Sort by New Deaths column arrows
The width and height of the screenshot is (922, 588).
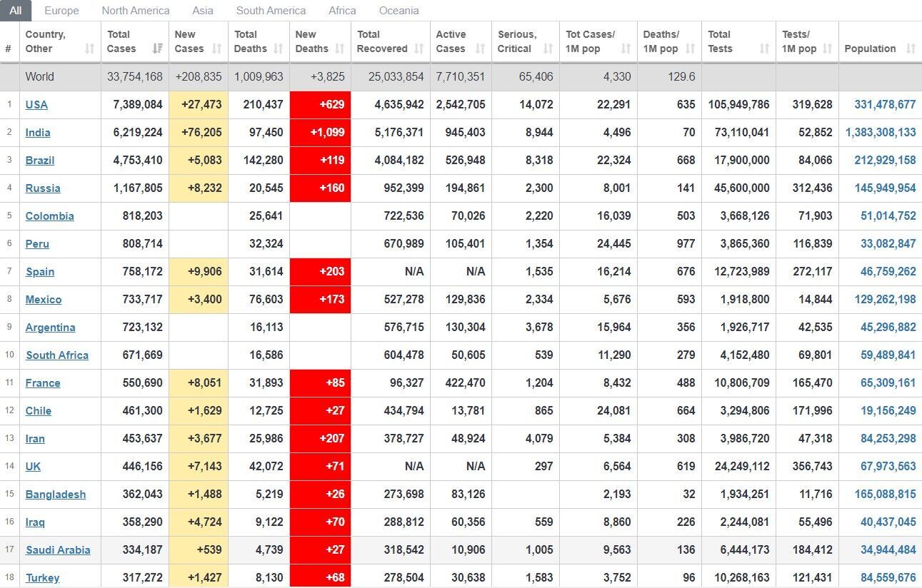pos(339,49)
